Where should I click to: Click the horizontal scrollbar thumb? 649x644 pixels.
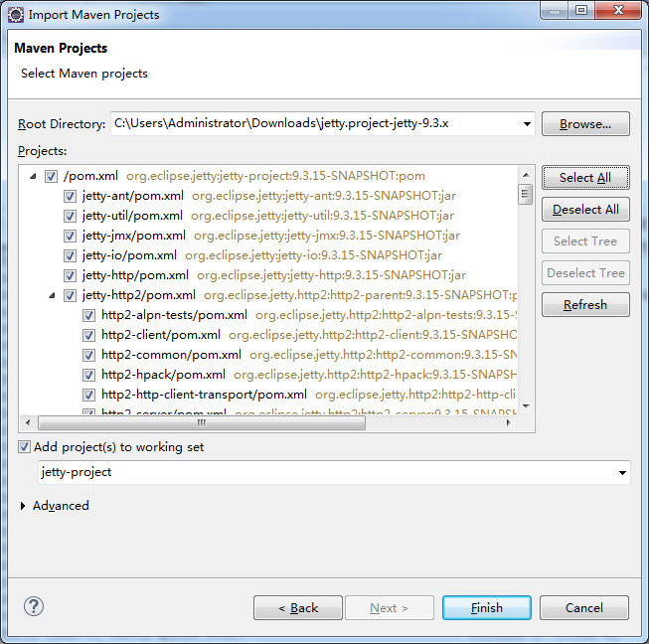202,422
